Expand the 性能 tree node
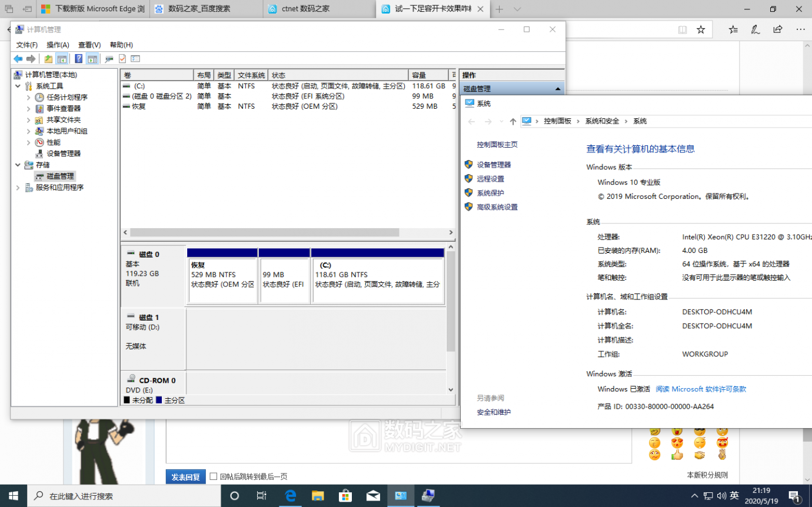812x507 pixels. coord(29,142)
